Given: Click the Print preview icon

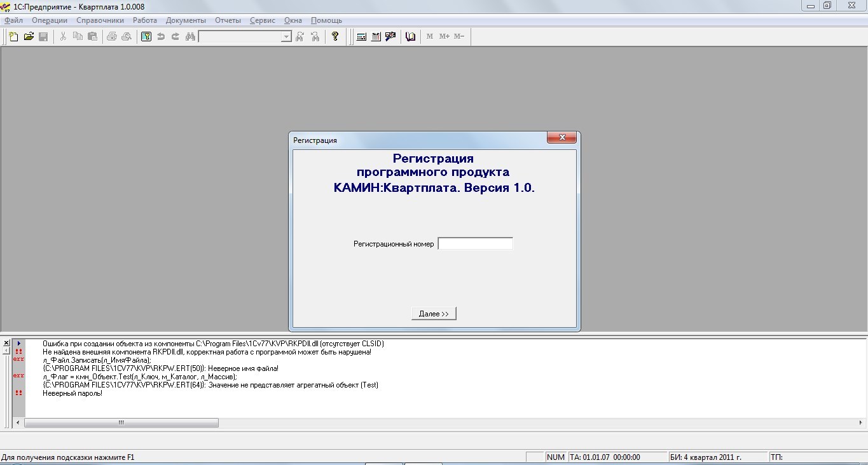Looking at the screenshot, I should pyautogui.click(x=127, y=37).
